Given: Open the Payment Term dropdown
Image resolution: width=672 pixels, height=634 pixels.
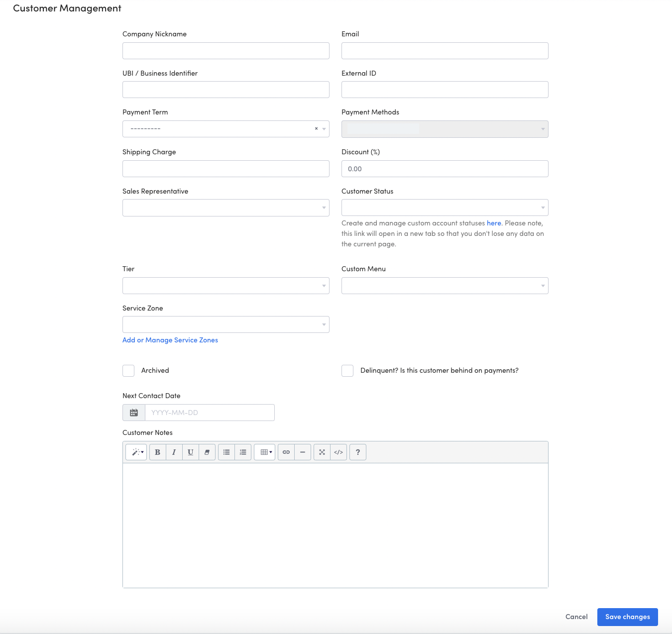Looking at the screenshot, I should [226, 129].
